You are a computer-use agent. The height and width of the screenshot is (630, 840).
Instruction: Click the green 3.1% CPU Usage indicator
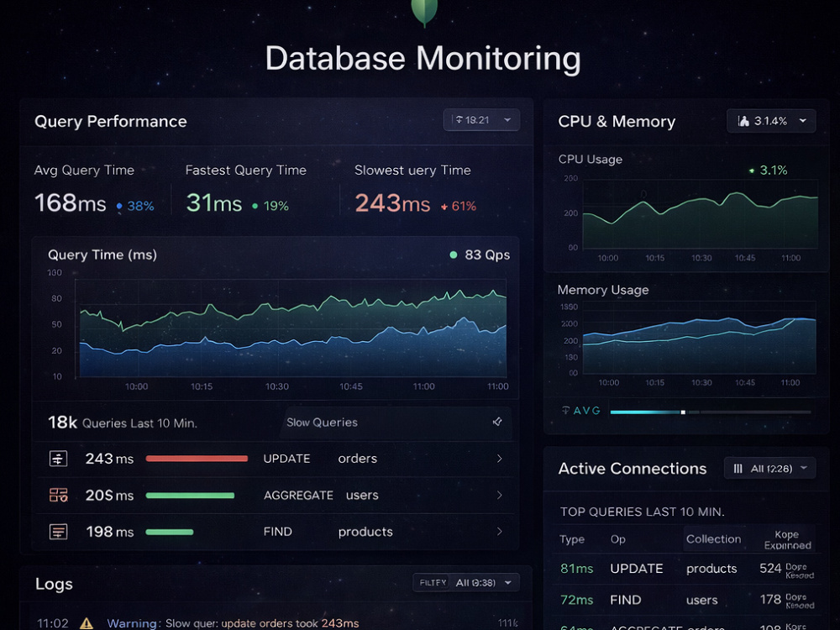(x=769, y=171)
